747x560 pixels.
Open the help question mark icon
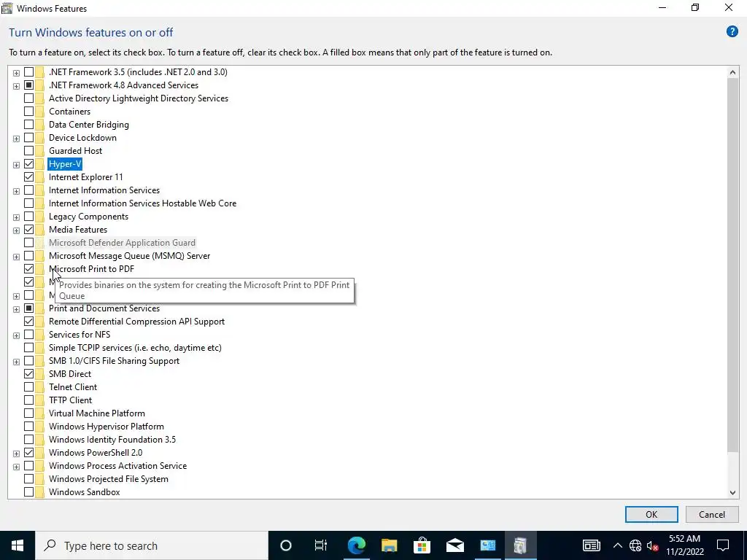(x=732, y=32)
